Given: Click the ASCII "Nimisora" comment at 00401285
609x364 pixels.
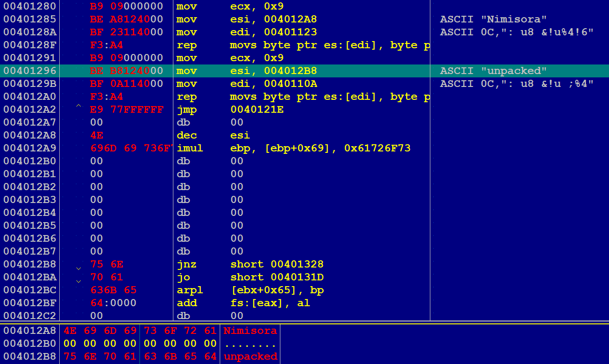Looking at the screenshot, I should pos(493,19).
